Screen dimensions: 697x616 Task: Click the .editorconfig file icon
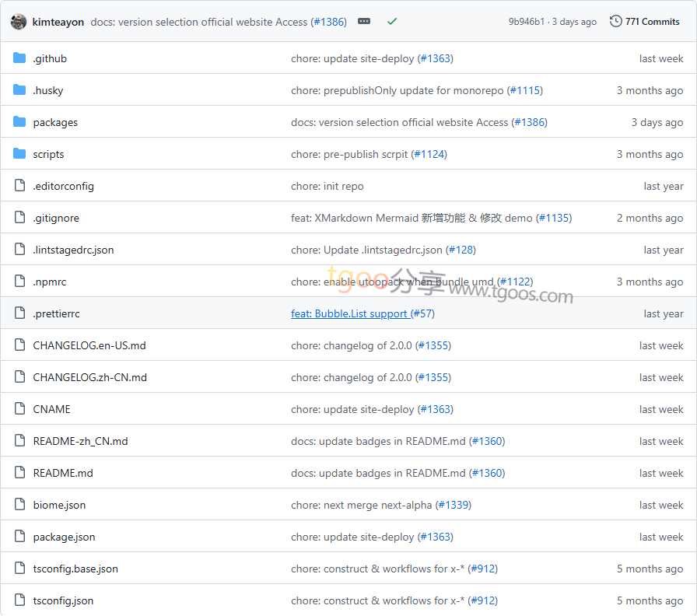pos(19,186)
